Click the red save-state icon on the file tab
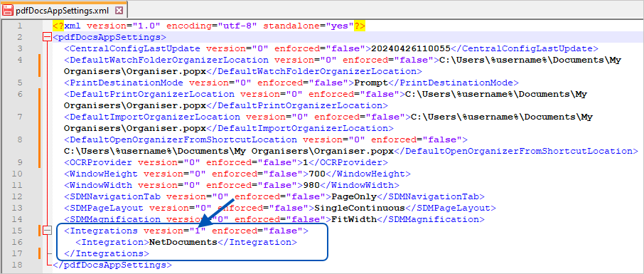The height and width of the screenshot is (274, 644). coord(7,10)
